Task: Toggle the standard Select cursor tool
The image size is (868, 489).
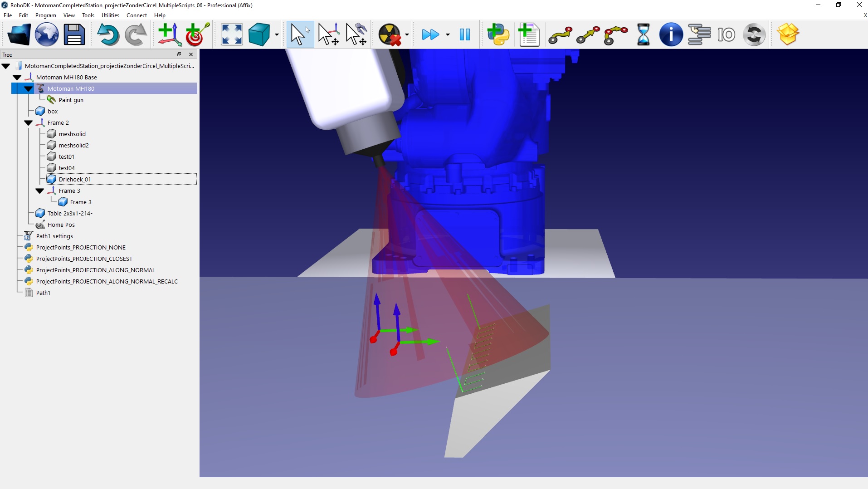Action: (299, 34)
